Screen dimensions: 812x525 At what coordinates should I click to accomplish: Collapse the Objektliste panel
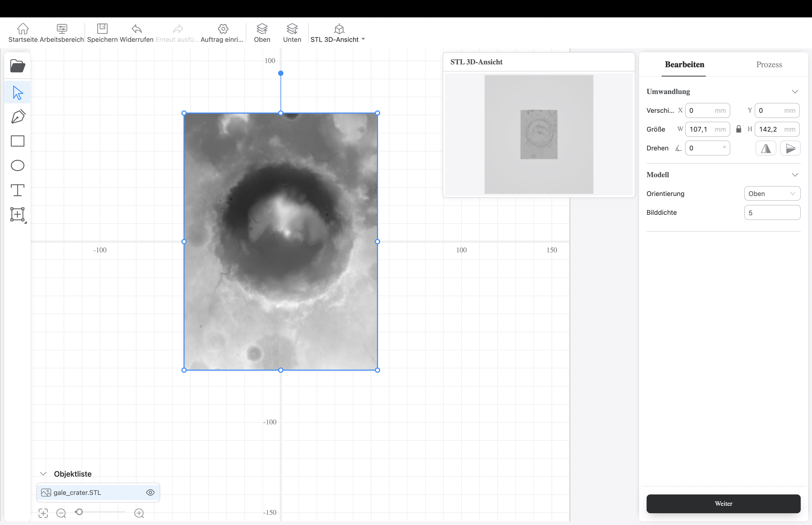(x=43, y=474)
